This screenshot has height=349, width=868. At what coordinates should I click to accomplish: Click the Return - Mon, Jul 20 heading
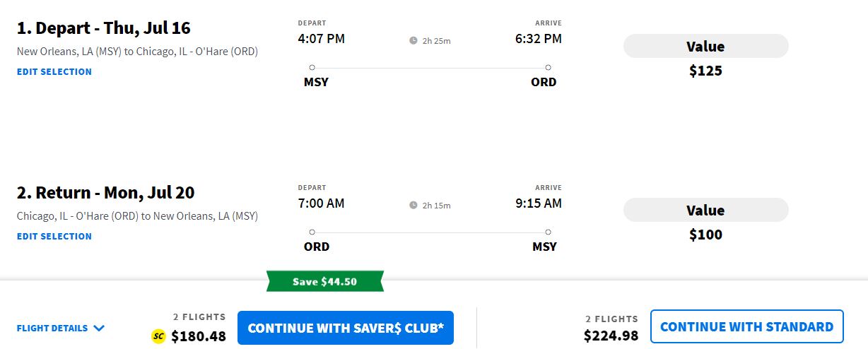105,192
